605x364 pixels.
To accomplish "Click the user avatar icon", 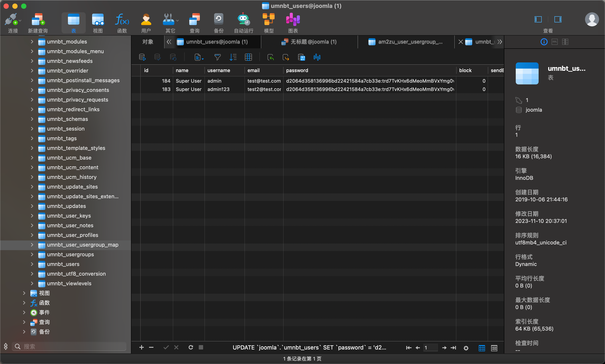I will 592,19.
